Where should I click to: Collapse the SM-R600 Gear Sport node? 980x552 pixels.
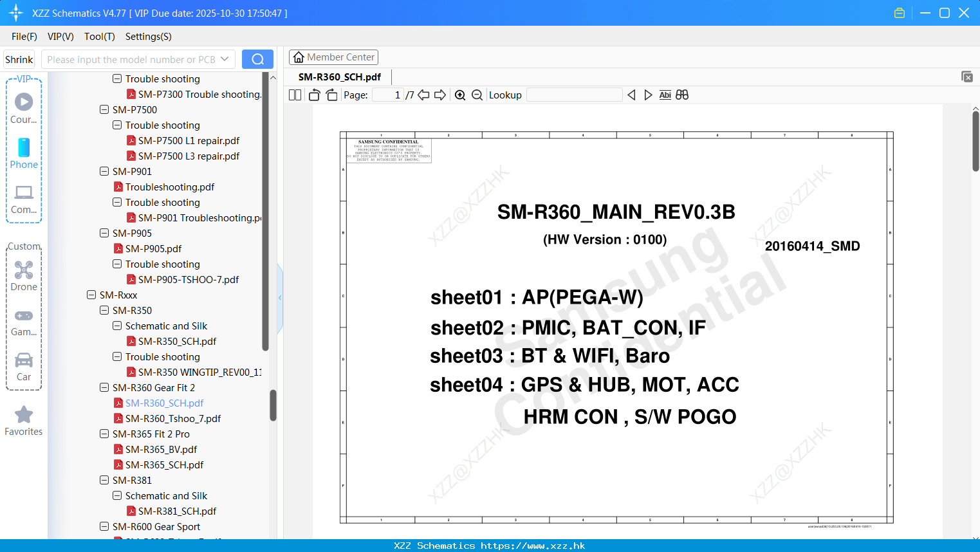tap(104, 526)
